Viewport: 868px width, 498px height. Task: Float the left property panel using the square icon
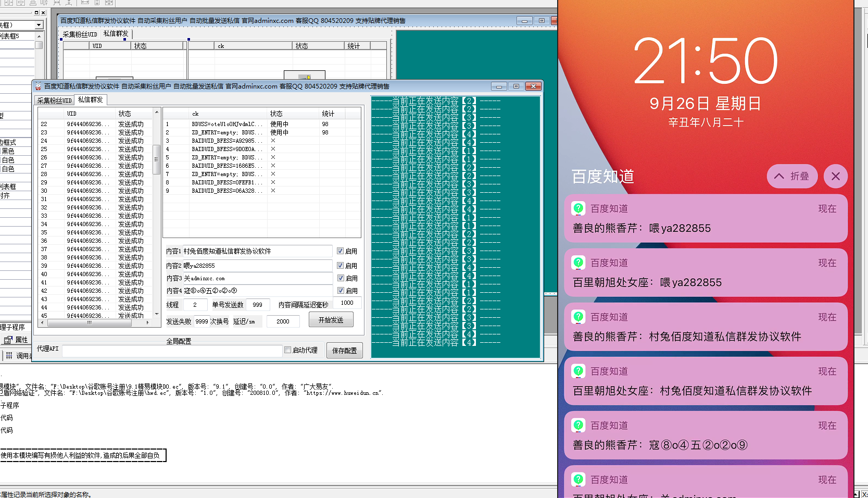point(36,13)
